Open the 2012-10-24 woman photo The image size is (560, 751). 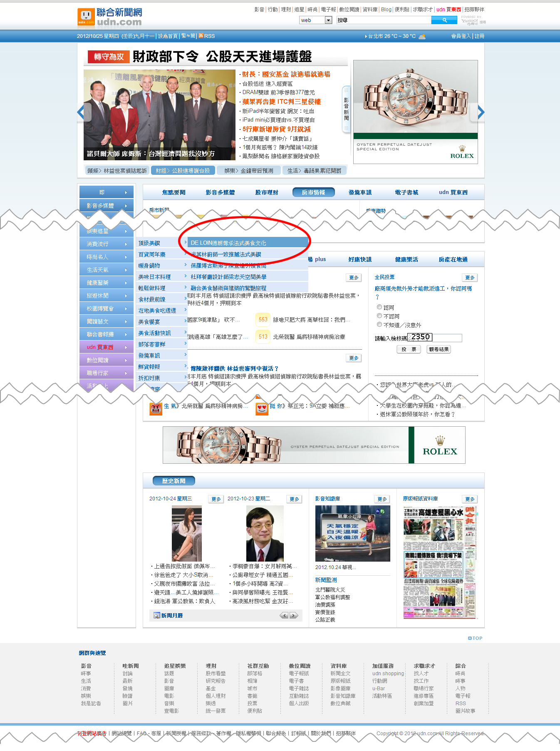[x=187, y=533]
